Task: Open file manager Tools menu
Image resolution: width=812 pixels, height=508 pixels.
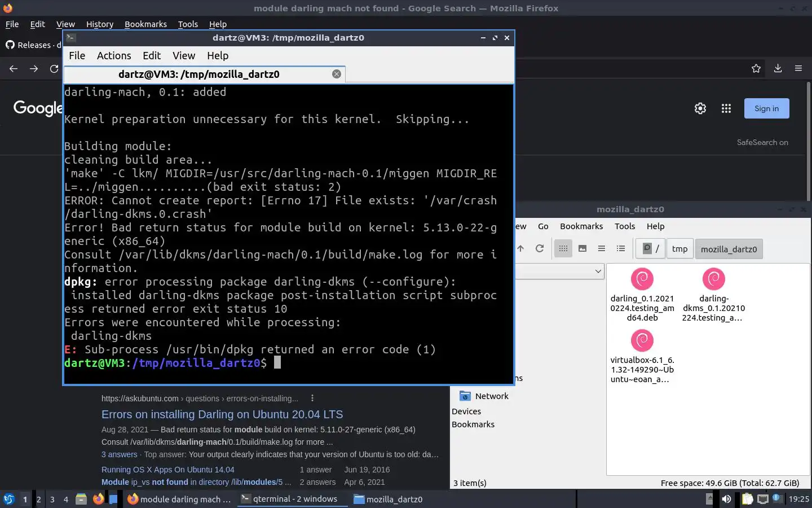Action: pyautogui.click(x=625, y=226)
